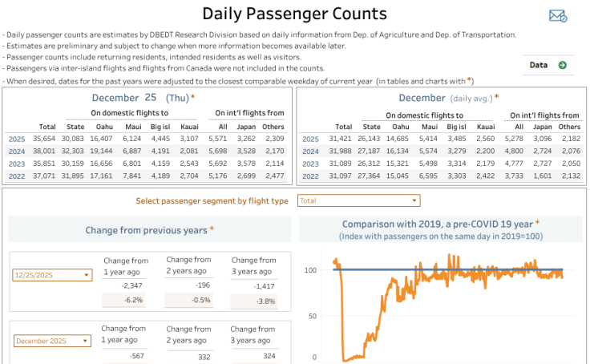
Task: Click the Japan column header in the December avg table
Action: click(x=543, y=127)
